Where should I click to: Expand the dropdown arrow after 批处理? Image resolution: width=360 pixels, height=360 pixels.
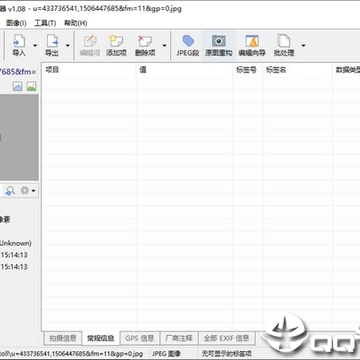pos(303,46)
